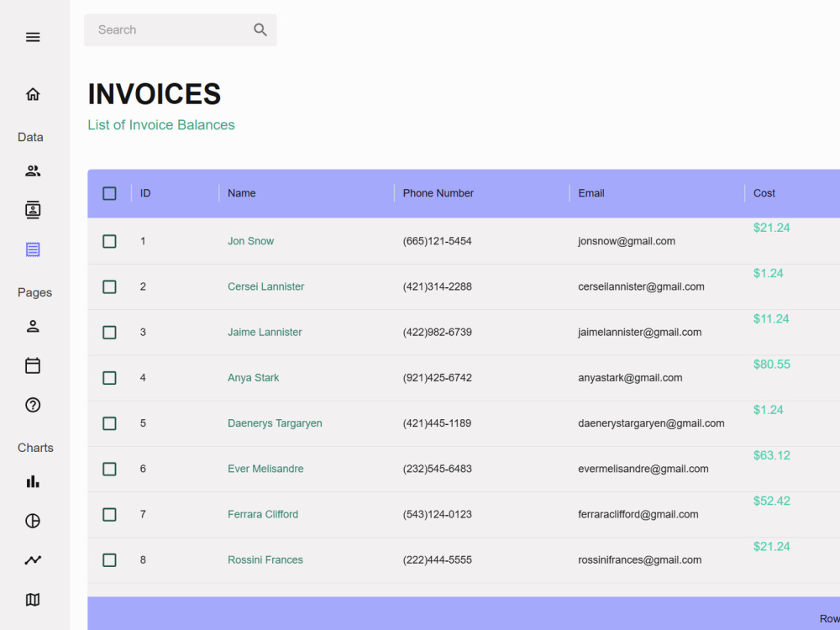Sort by the Name column header
840x630 pixels.
(242, 193)
